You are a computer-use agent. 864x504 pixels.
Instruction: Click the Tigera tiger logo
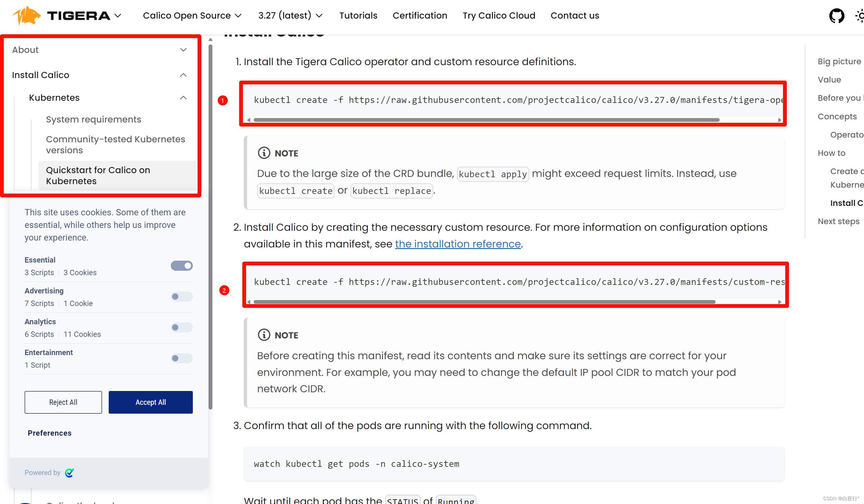click(x=26, y=16)
